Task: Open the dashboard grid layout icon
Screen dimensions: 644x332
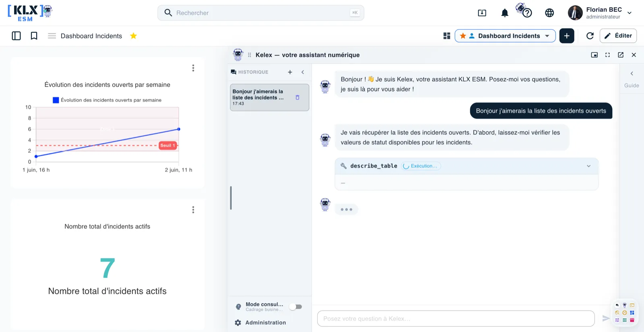Action: (x=447, y=36)
